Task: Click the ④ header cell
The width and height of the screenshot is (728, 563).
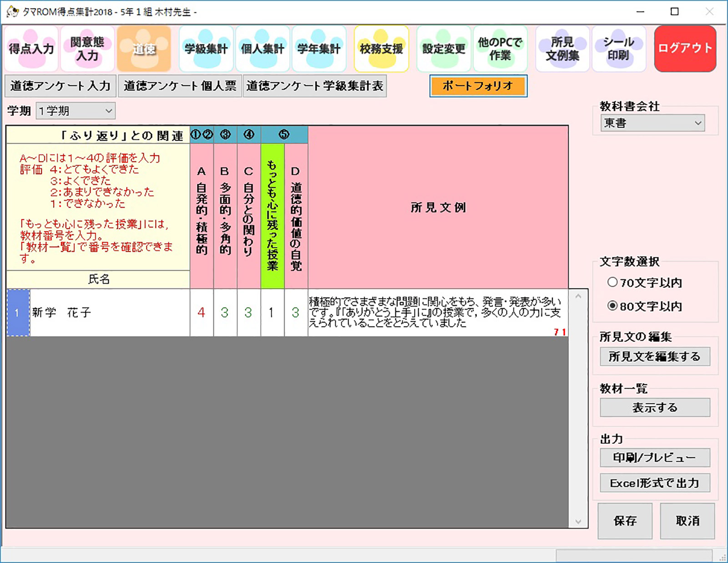Action: click(x=249, y=135)
